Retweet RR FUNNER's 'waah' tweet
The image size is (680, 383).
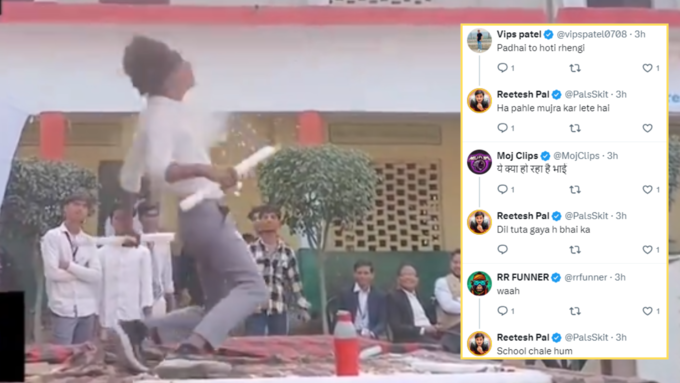pyautogui.click(x=575, y=311)
